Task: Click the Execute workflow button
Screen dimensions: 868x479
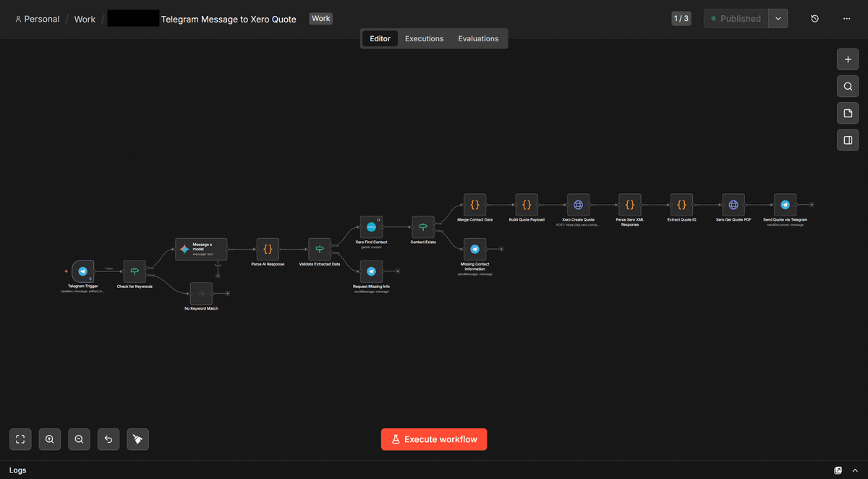Action: pos(434,439)
